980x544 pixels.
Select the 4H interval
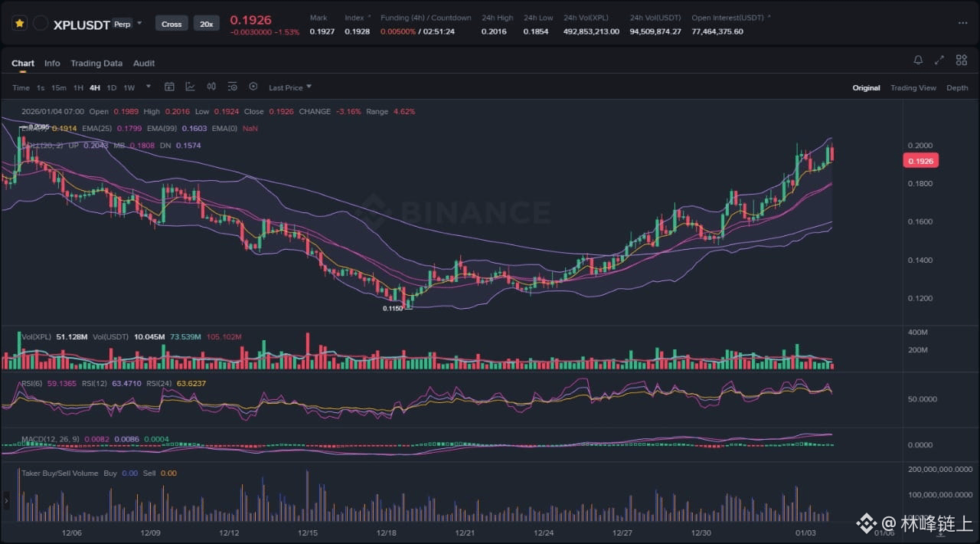point(95,88)
